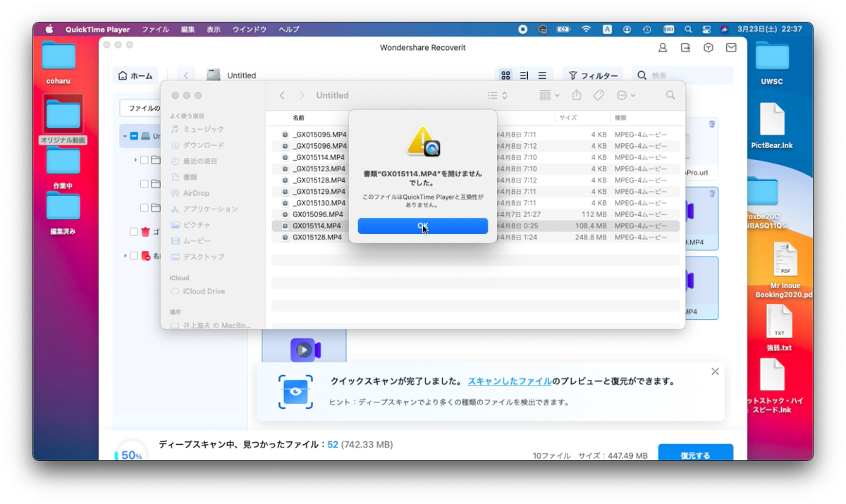Open 最近の項目 in Finder sidebar

pos(193,161)
